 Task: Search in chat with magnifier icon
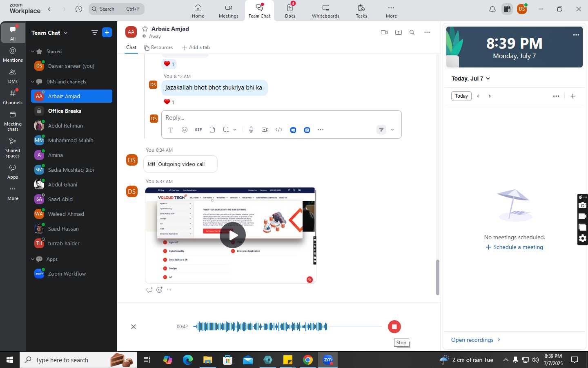(412, 32)
